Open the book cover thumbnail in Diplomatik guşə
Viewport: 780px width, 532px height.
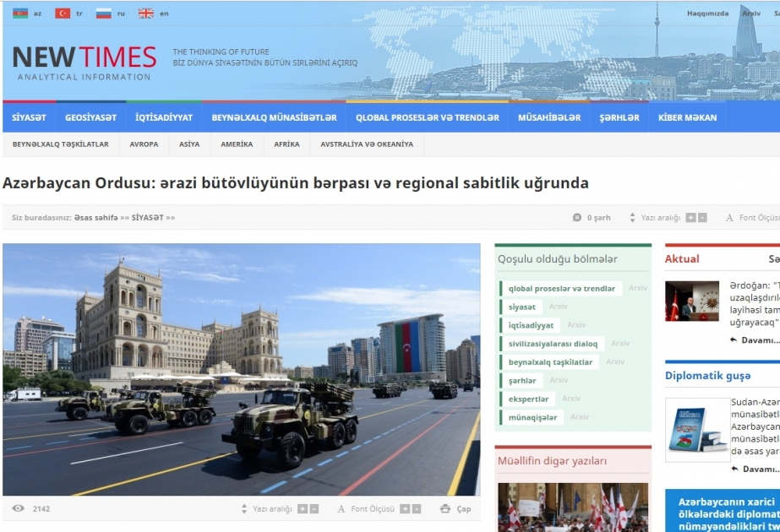(x=697, y=430)
